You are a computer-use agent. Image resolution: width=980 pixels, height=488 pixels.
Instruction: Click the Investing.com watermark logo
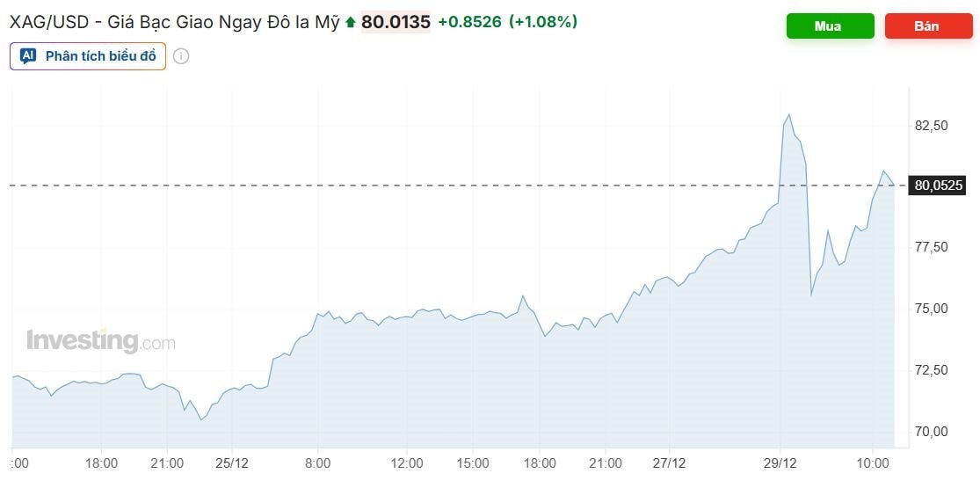click(101, 341)
